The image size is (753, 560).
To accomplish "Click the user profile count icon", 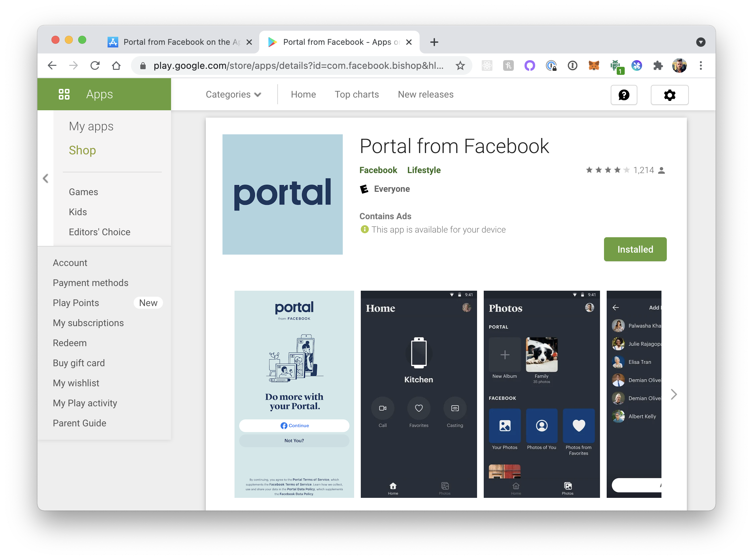I will point(662,171).
